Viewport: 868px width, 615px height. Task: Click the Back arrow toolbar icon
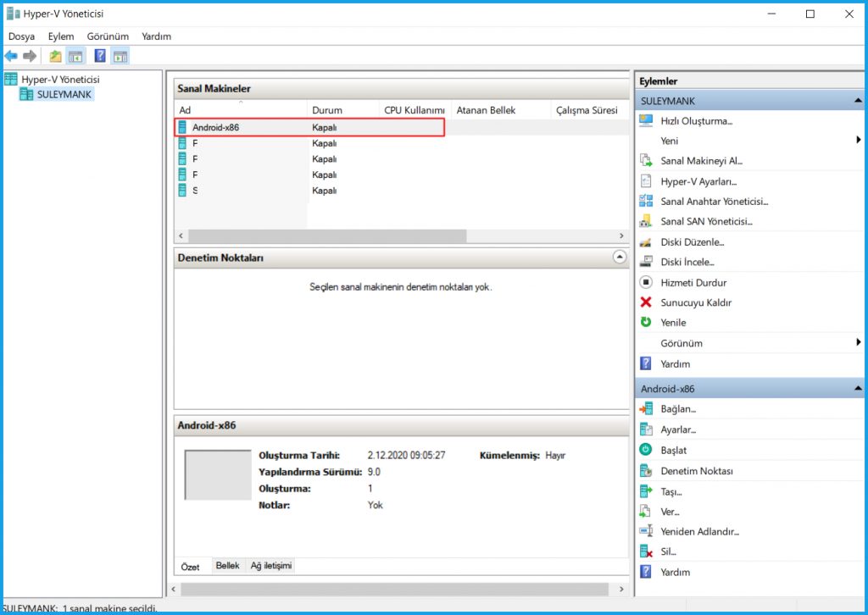[11, 56]
